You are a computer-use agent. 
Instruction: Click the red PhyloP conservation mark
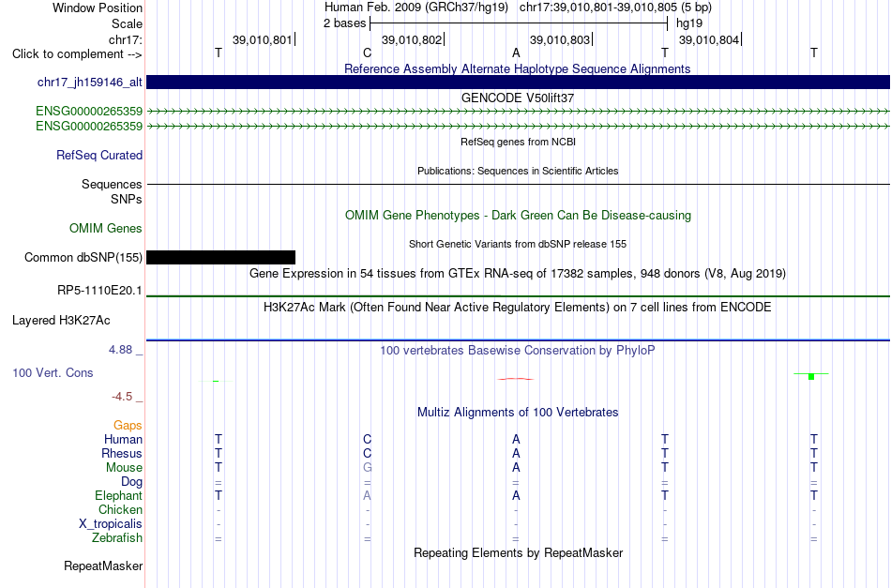pyautogui.click(x=516, y=379)
